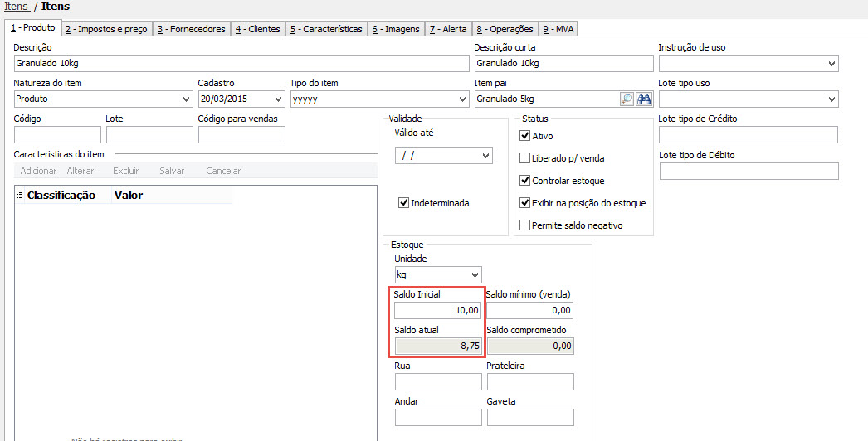Expand the Unidade kg dropdown
The height and width of the screenshot is (441, 868).
[x=475, y=274]
